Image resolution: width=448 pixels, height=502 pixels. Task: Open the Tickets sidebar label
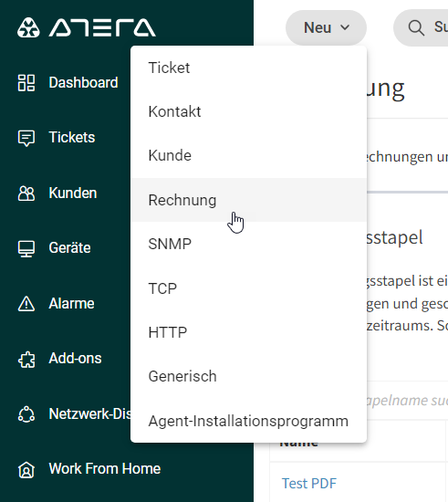(x=72, y=137)
